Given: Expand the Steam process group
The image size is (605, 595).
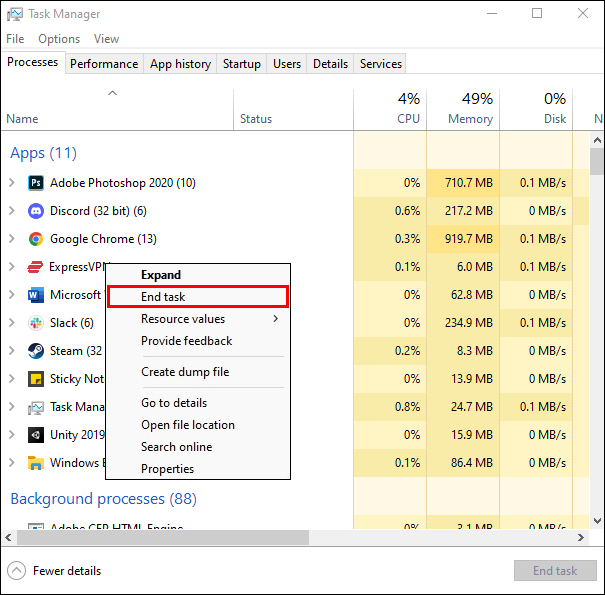Looking at the screenshot, I should click(12, 351).
